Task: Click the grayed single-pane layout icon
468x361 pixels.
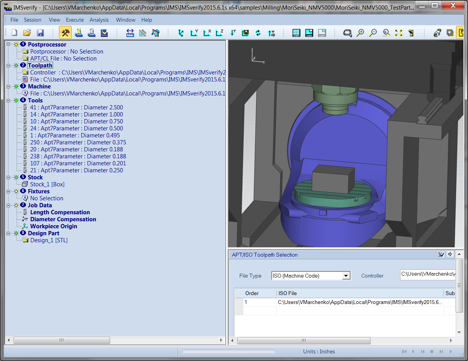Action: (322, 33)
